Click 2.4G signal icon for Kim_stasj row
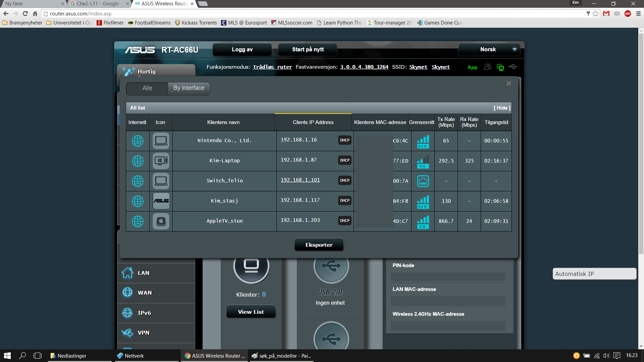 tap(423, 202)
